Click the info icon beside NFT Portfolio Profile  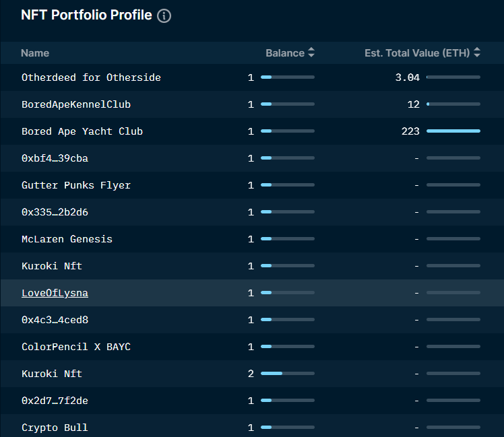[164, 15]
